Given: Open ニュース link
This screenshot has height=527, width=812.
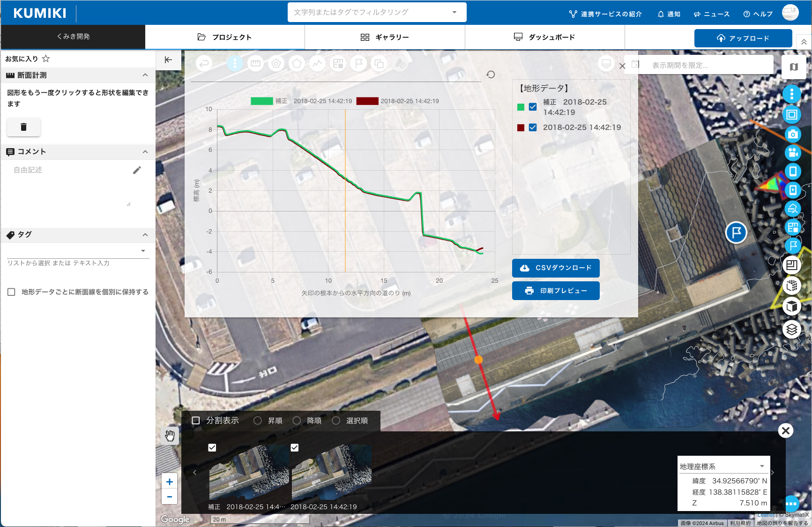Looking at the screenshot, I should [x=711, y=14].
